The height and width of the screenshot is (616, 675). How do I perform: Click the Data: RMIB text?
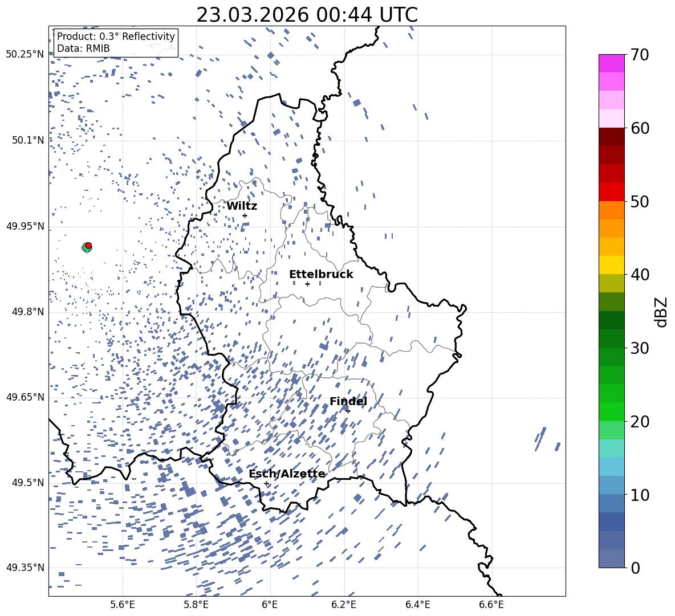[x=83, y=48]
